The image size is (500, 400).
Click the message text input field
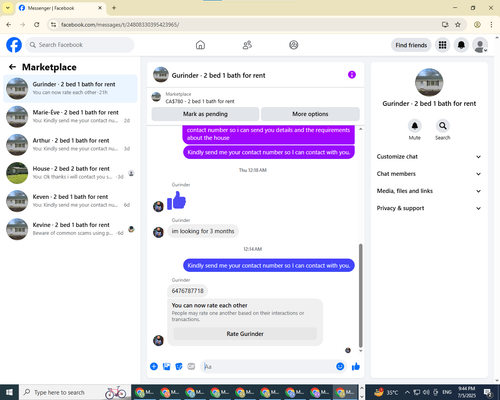(x=267, y=367)
